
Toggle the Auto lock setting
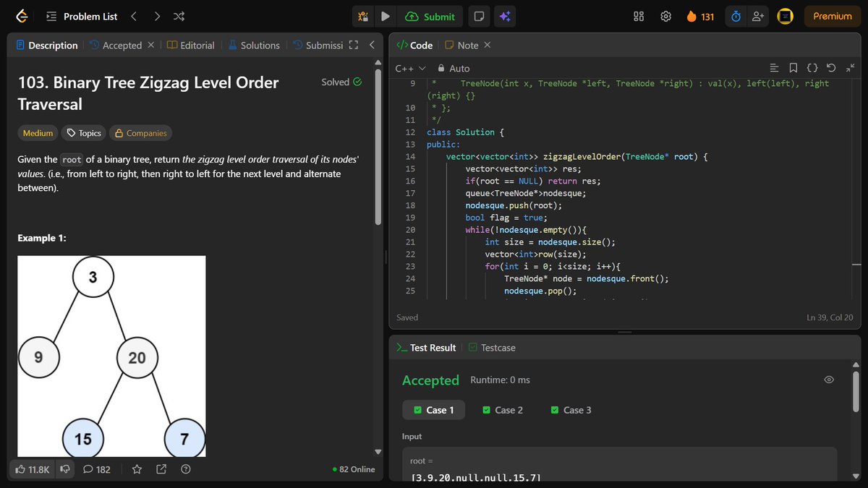[x=454, y=68]
